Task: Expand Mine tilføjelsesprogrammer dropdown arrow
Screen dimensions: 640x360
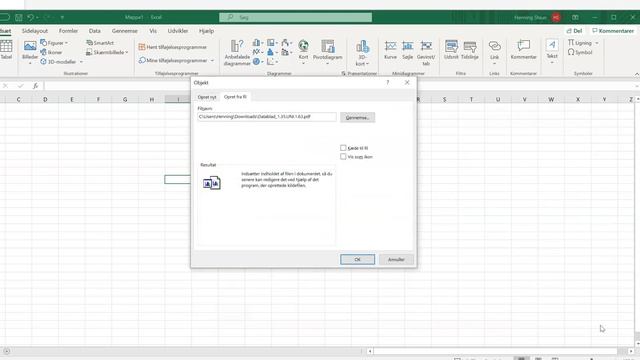Action: [212, 60]
